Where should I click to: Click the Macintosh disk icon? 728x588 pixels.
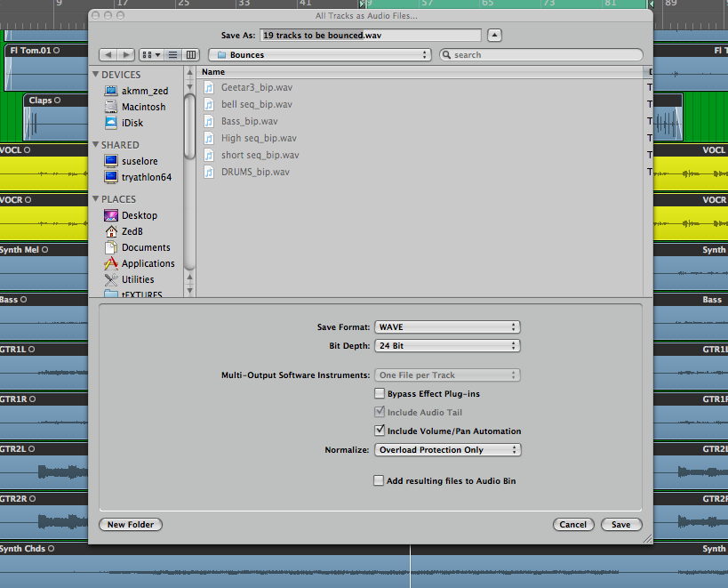(111, 107)
